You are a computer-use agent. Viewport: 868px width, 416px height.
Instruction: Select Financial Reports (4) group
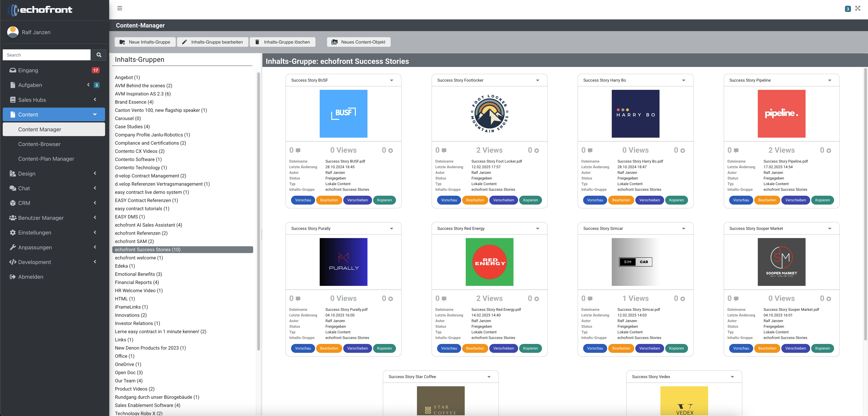137,282
